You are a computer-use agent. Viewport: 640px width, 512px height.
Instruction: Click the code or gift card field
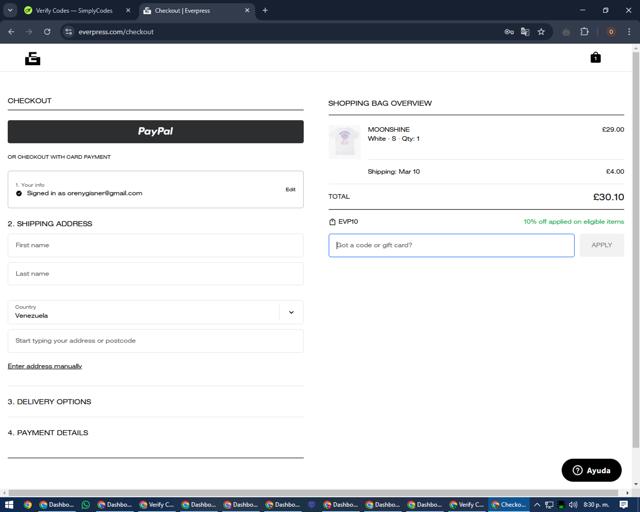[451, 245]
